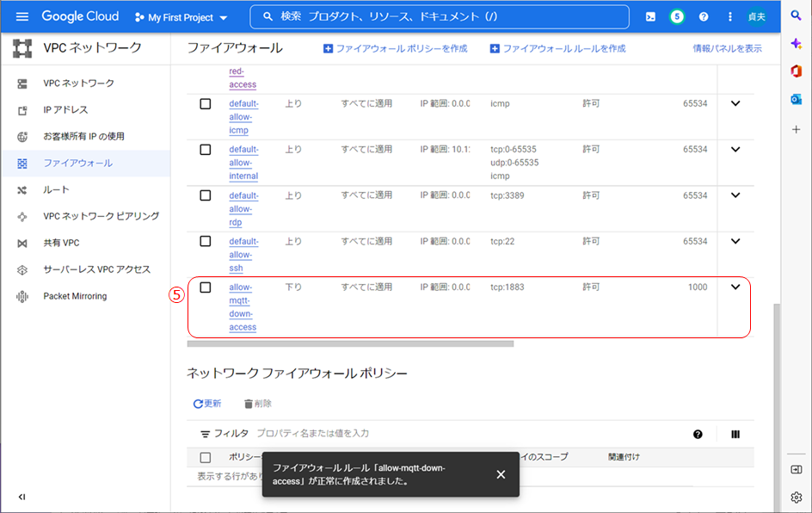Expand the allow-mqtt-down-access row details
The image size is (812, 513).
(x=735, y=287)
